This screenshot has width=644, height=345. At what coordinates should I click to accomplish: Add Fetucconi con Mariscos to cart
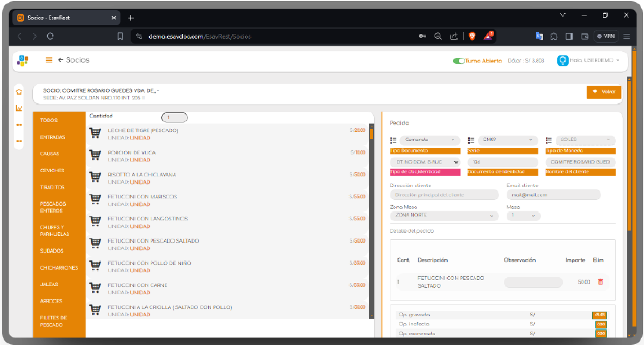coord(95,199)
